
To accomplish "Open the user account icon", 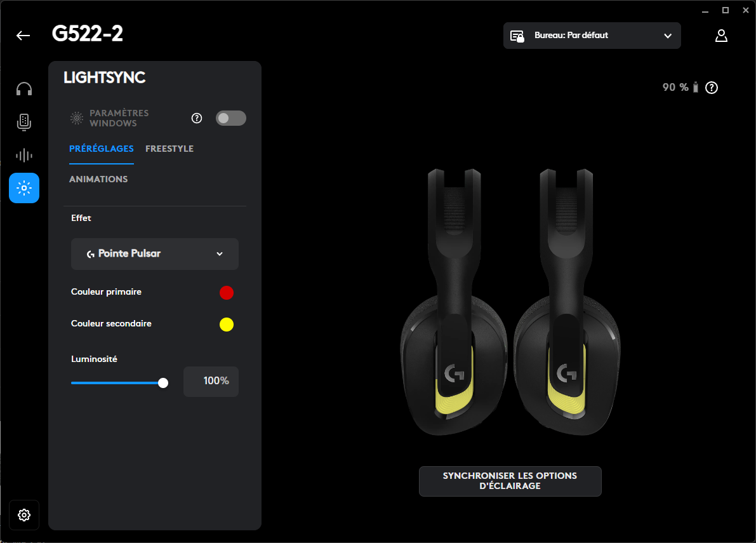I will tap(721, 36).
